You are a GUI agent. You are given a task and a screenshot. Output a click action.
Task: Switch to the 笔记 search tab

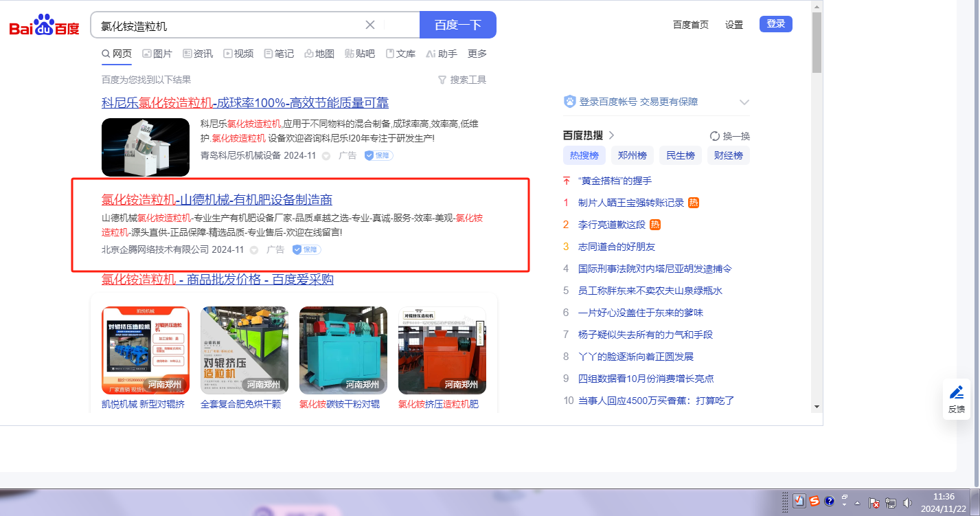279,54
